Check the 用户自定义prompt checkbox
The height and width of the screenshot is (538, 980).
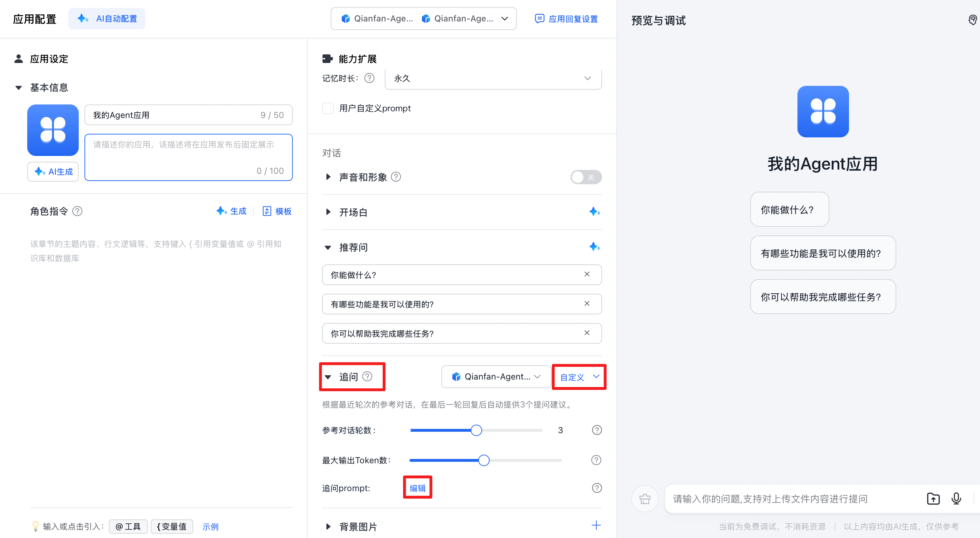click(328, 108)
